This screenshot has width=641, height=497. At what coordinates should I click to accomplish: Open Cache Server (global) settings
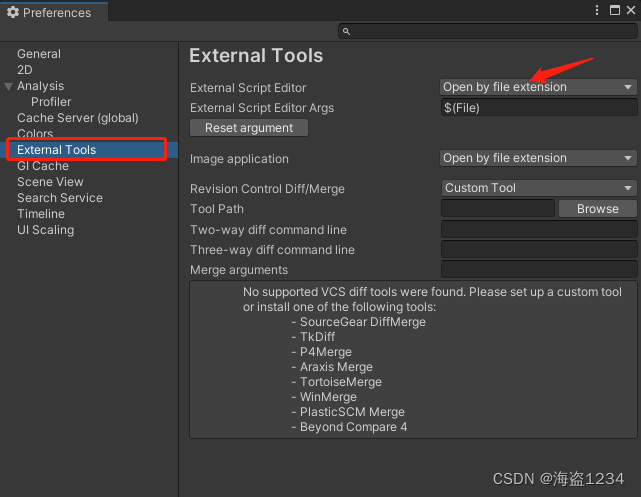78,118
